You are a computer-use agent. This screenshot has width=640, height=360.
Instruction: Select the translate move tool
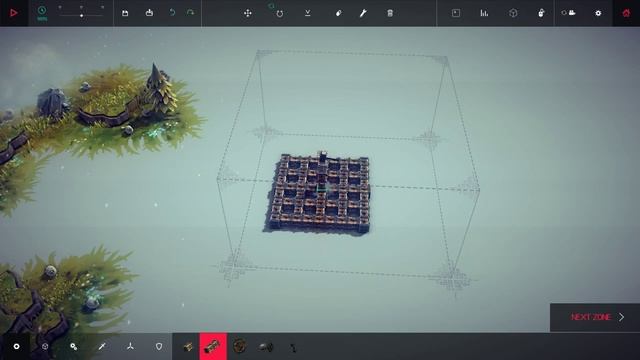248,13
